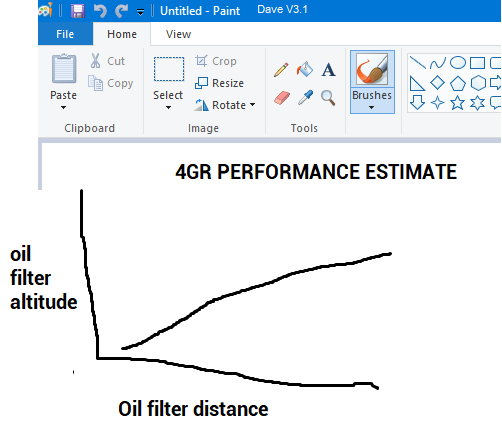Open the Customize Quick Access Toolbar arrow

(141, 12)
